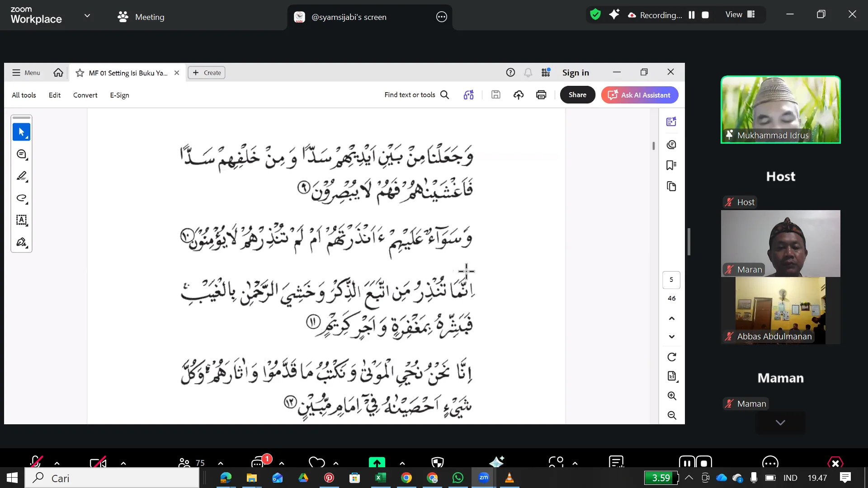Click the rotate page icon

[x=672, y=357]
